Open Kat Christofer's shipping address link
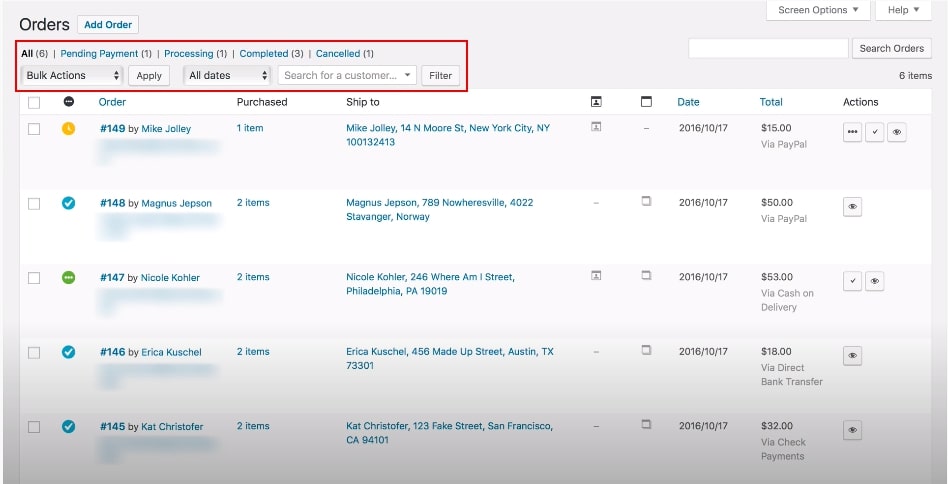 point(449,433)
